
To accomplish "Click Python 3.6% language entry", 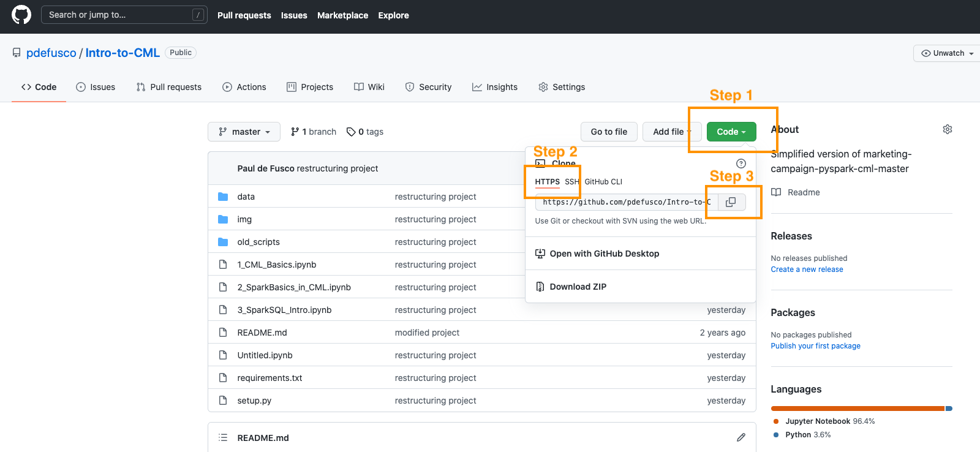I will [802, 435].
